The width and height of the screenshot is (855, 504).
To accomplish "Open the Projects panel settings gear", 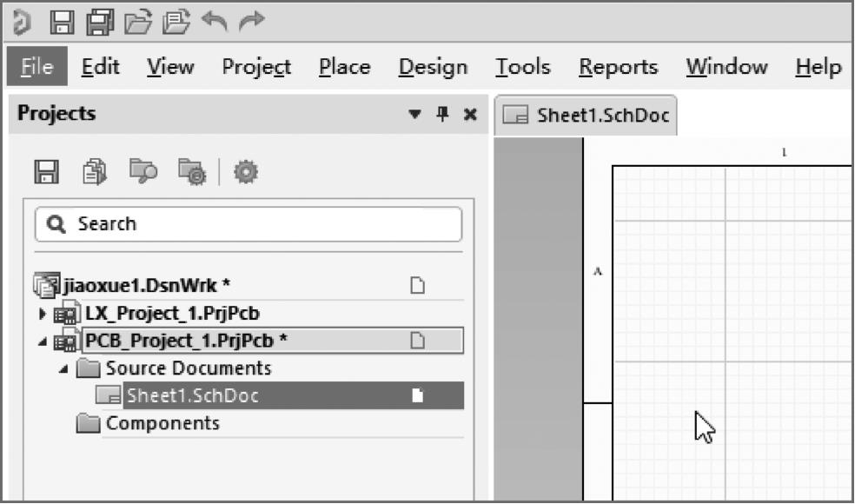I will coord(247,173).
